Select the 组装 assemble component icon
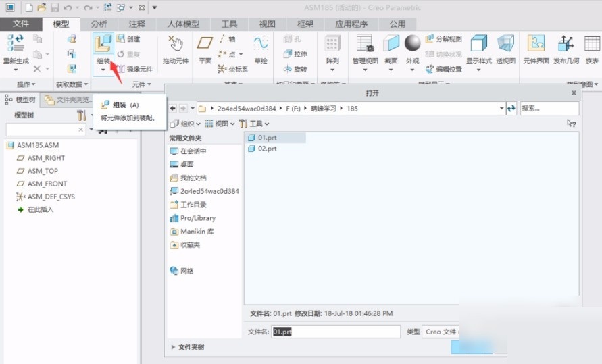Image resolution: width=602 pixels, height=364 pixels. click(103, 44)
